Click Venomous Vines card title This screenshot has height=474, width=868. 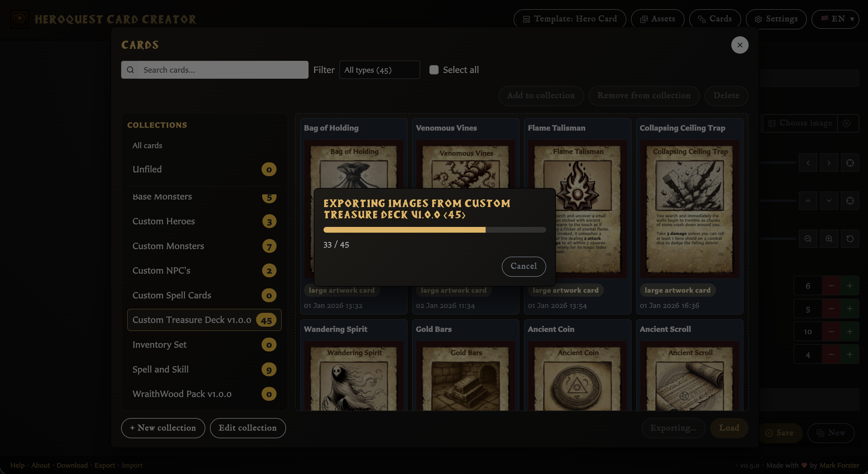point(446,128)
